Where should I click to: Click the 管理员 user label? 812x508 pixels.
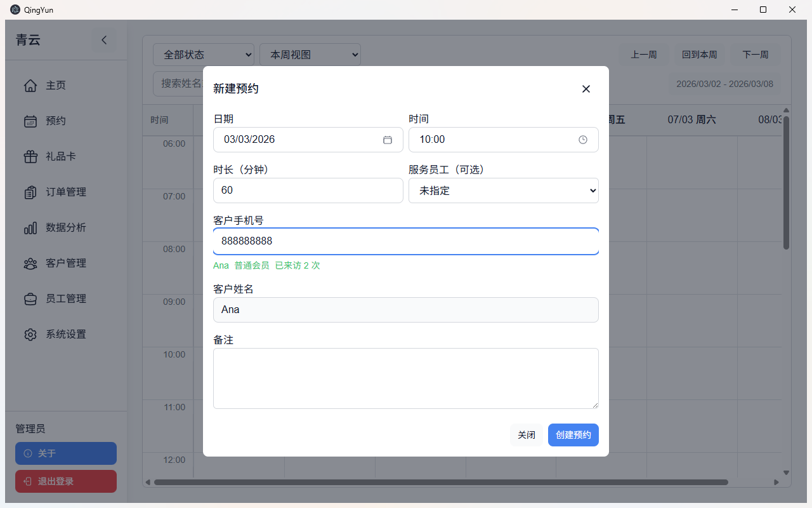(x=30, y=429)
